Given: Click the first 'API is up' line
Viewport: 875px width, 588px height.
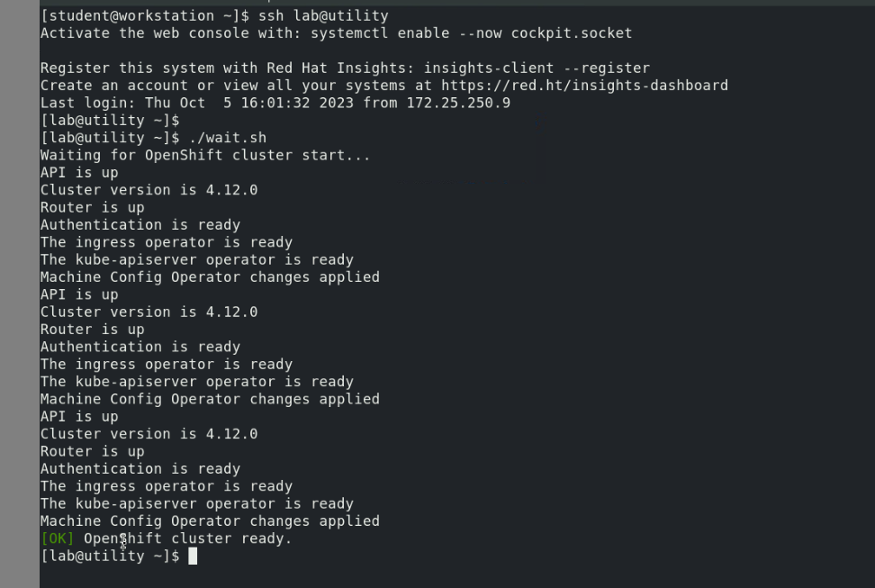Looking at the screenshot, I should (79, 173).
